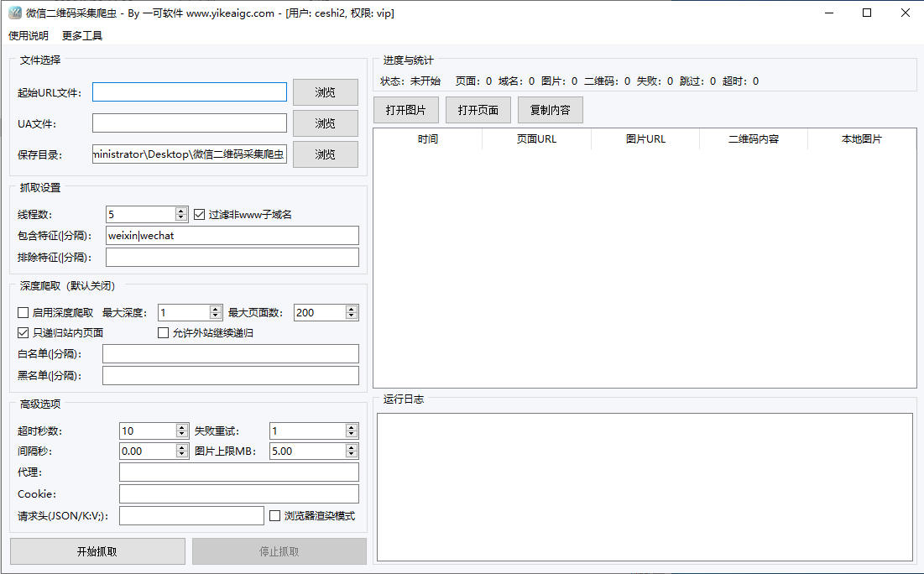Decrease 图片上限MB with down arrow
The width and height of the screenshot is (924, 574).
352,455
